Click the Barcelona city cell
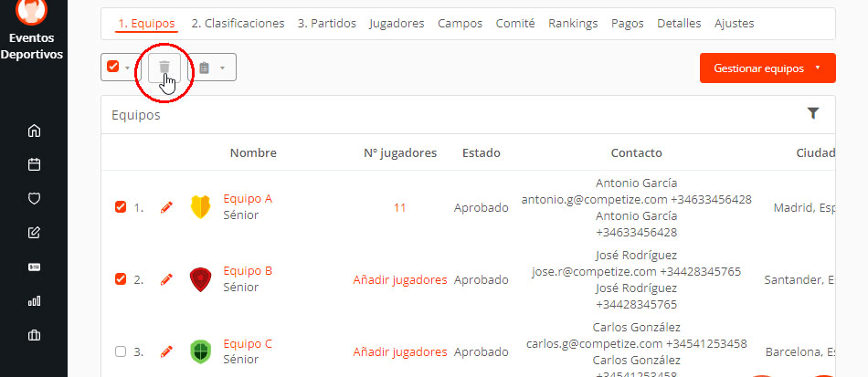The width and height of the screenshot is (868, 377). (x=800, y=351)
